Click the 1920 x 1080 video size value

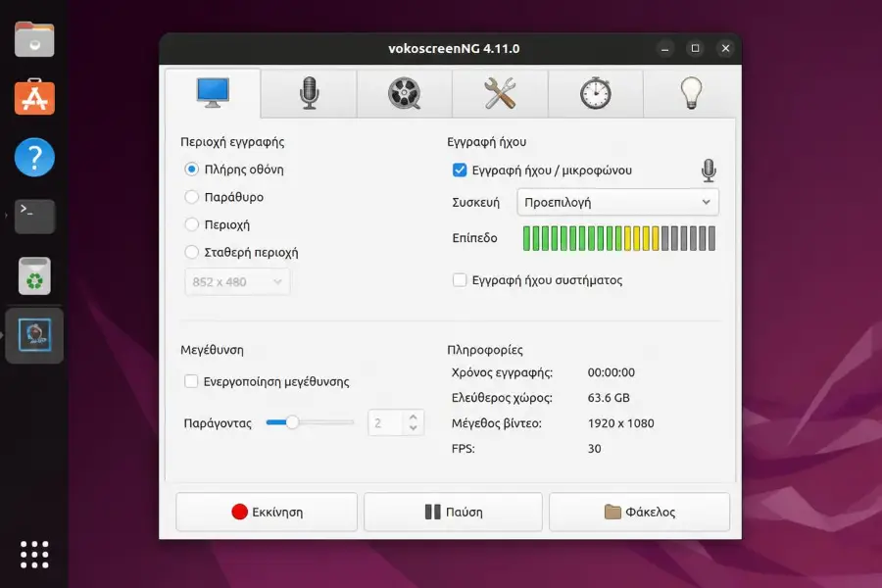click(x=621, y=423)
